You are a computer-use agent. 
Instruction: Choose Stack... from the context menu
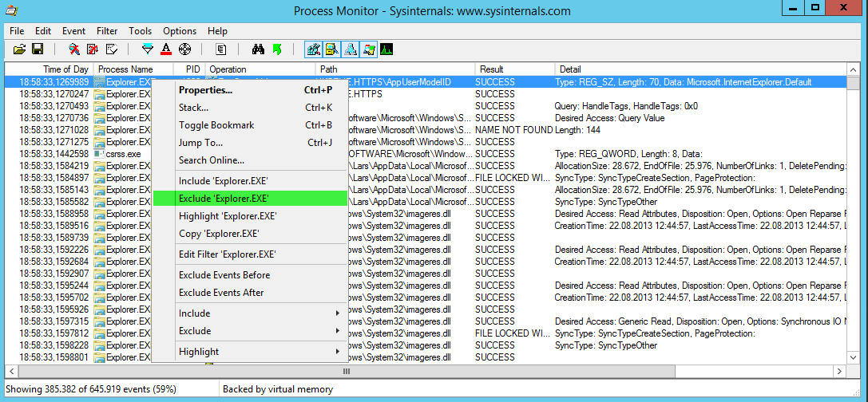250,108
